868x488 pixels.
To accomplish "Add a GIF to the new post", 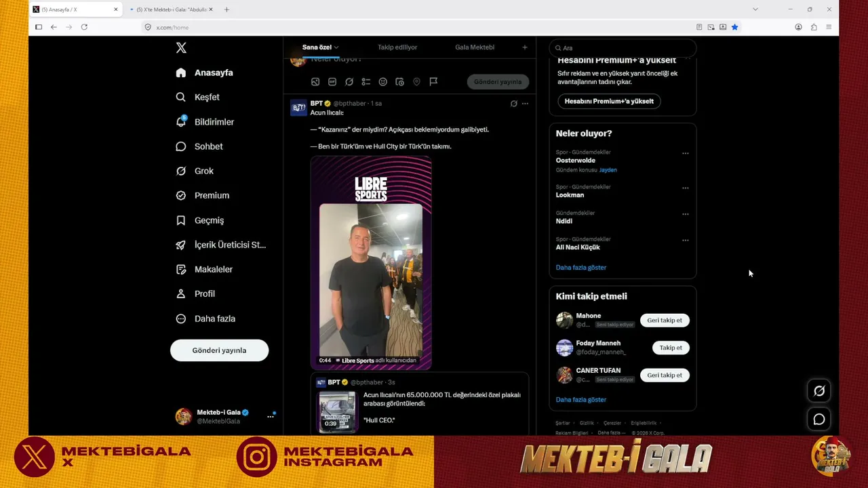I will coord(332,82).
